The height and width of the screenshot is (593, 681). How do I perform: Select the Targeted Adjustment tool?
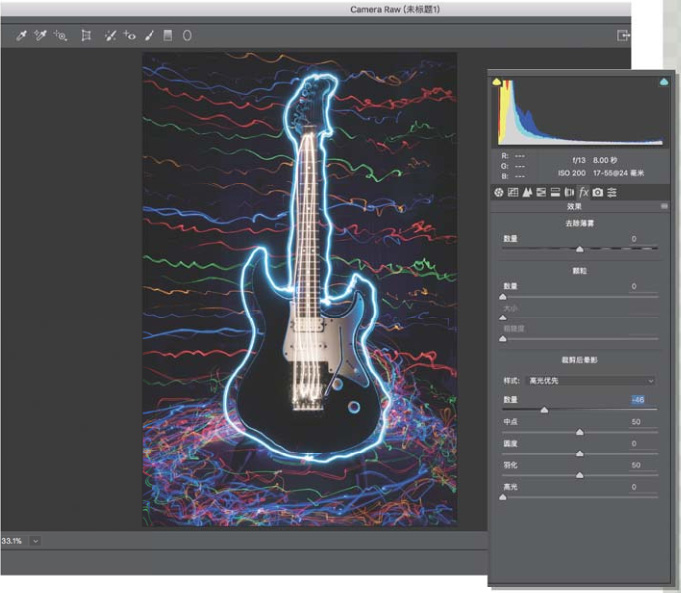tap(61, 35)
